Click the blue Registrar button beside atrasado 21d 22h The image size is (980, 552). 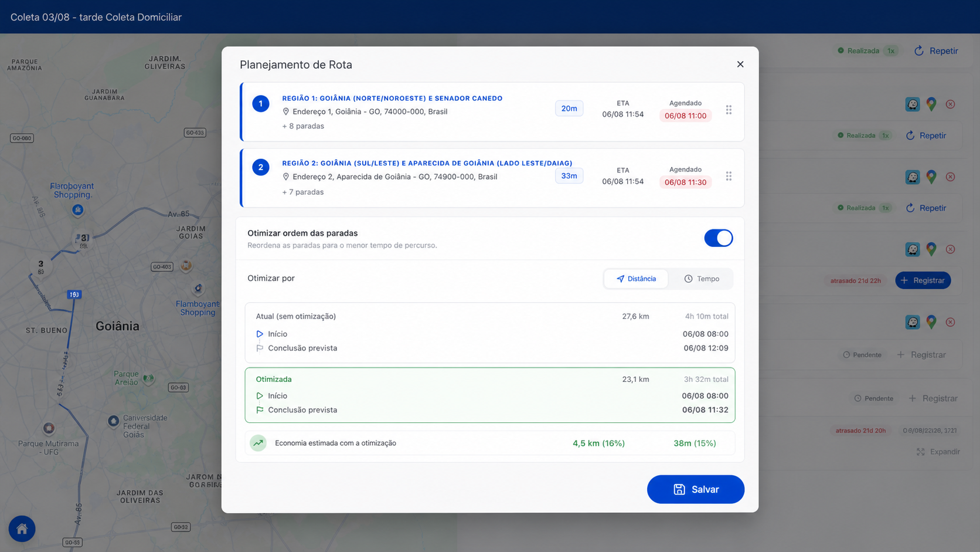pos(923,280)
